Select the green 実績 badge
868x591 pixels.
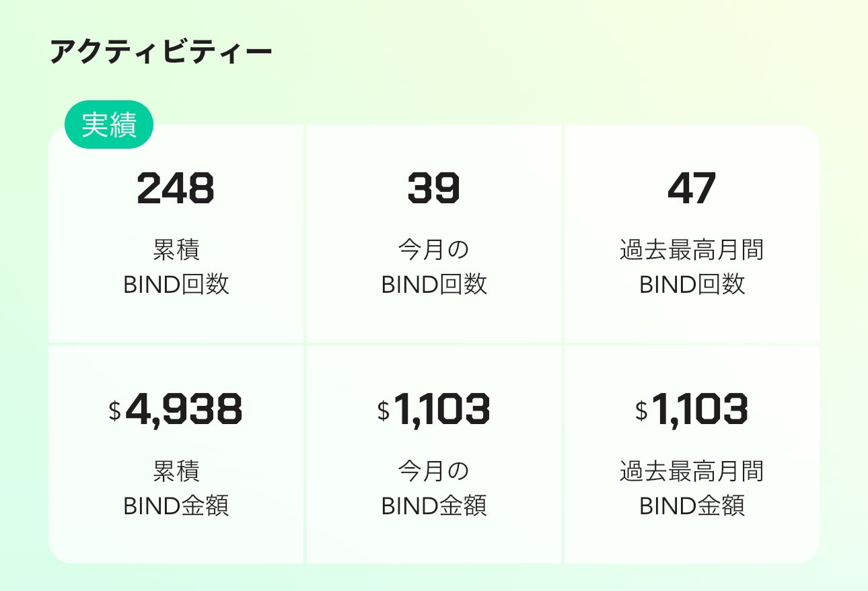(109, 126)
